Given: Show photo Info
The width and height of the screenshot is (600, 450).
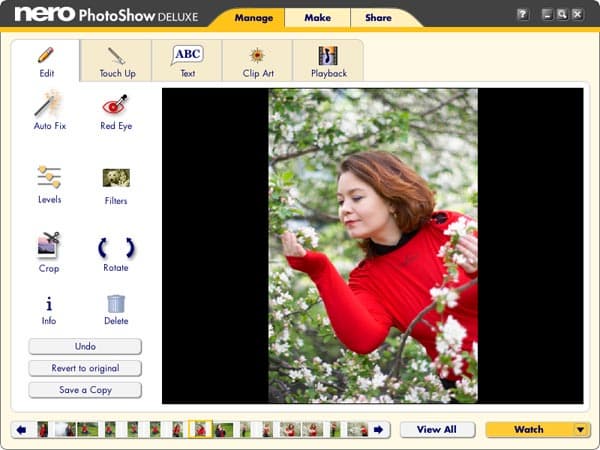Looking at the screenshot, I should tap(49, 310).
